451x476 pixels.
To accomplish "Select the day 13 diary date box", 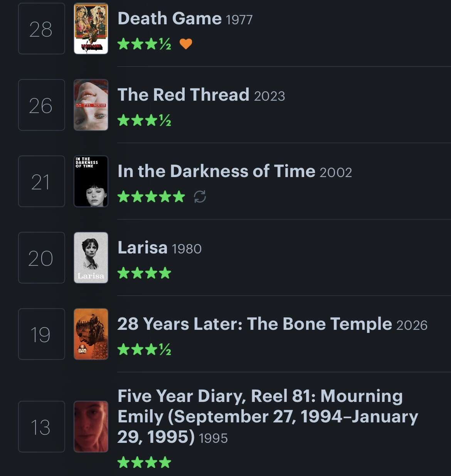I will [x=42, y=427].
